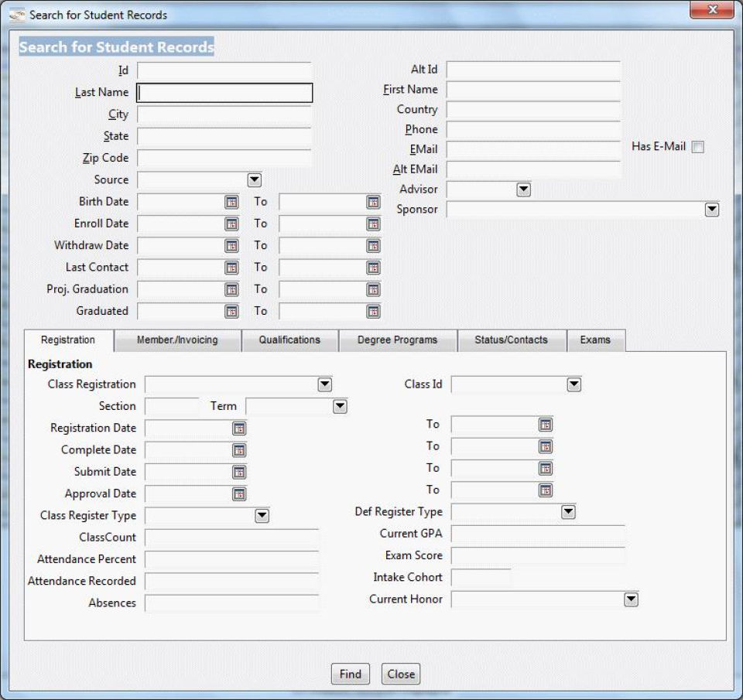Click the Close button
The height and width of the screenshot is (700, 743).
coord(401,674)
